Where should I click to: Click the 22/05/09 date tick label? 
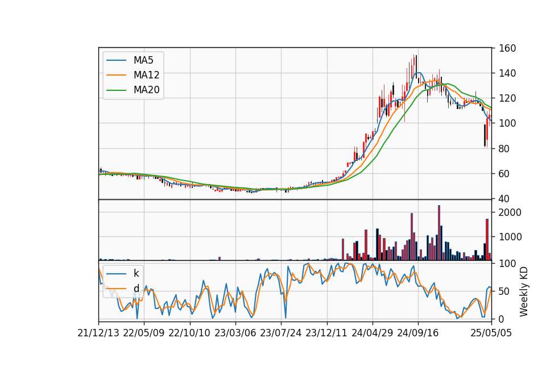[143, 333]
